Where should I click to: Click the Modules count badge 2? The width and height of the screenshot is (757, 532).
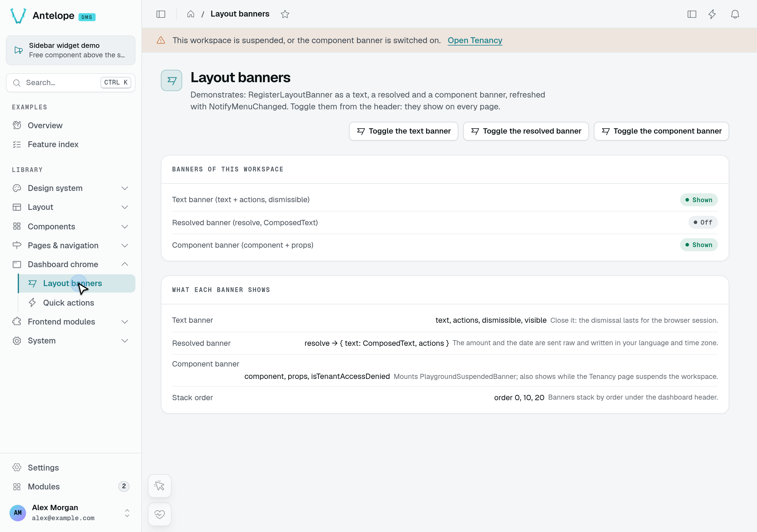pyautogui.click(x=124, y=486)
